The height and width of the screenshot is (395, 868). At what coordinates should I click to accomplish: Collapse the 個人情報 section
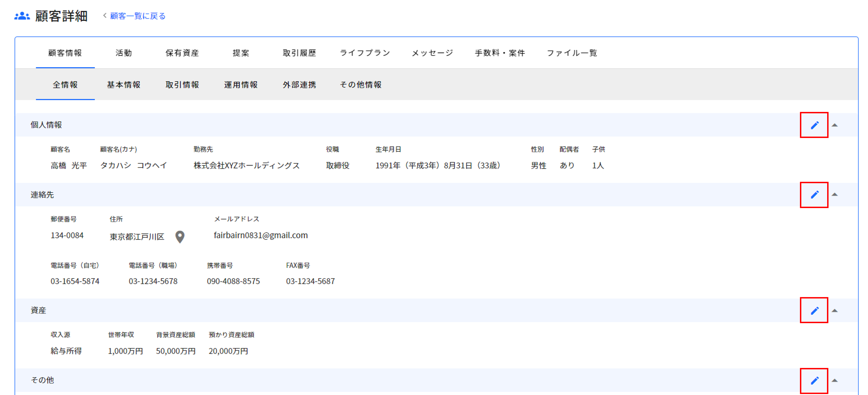tap(835, 125)
